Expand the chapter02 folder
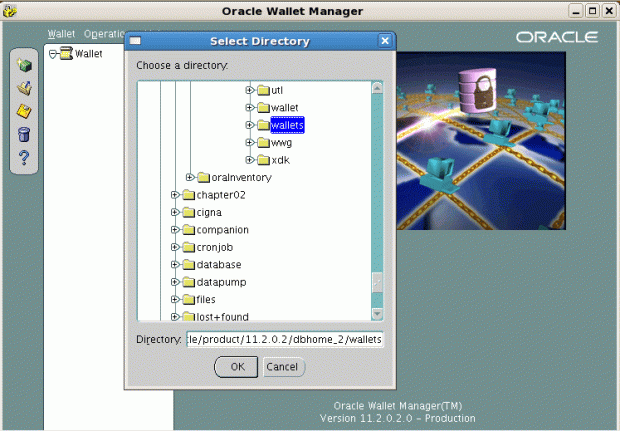This screenshot has width=620, height=431. (175, 195)
